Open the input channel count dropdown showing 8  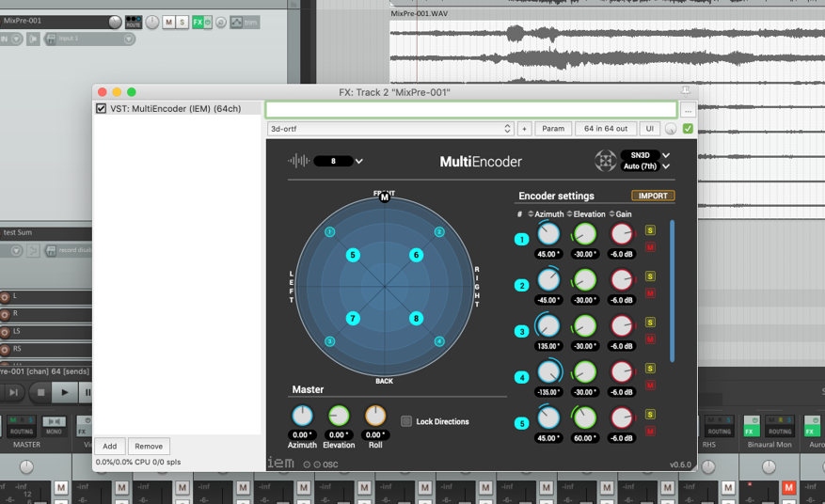click(339, 161)
